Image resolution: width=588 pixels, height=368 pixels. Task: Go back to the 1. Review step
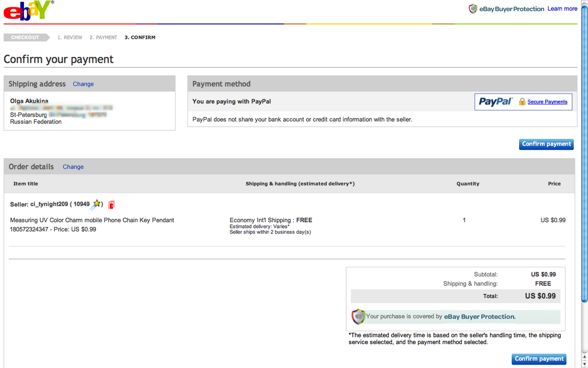point(70,37)
